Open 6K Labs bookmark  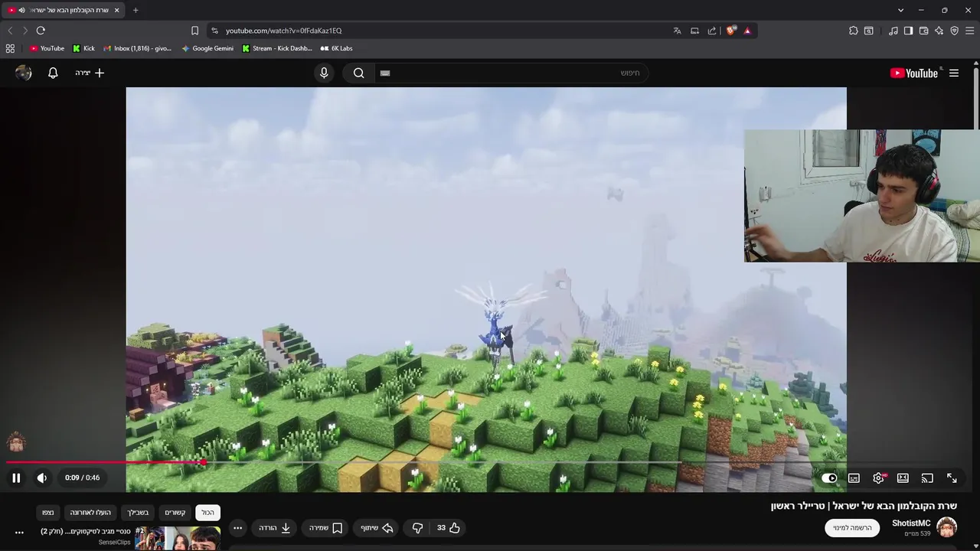tap(336, 48)
